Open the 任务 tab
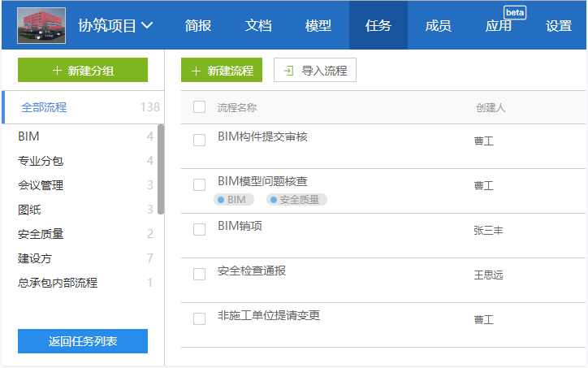Screen dimensions: 588x368 (x=378, y=25)
